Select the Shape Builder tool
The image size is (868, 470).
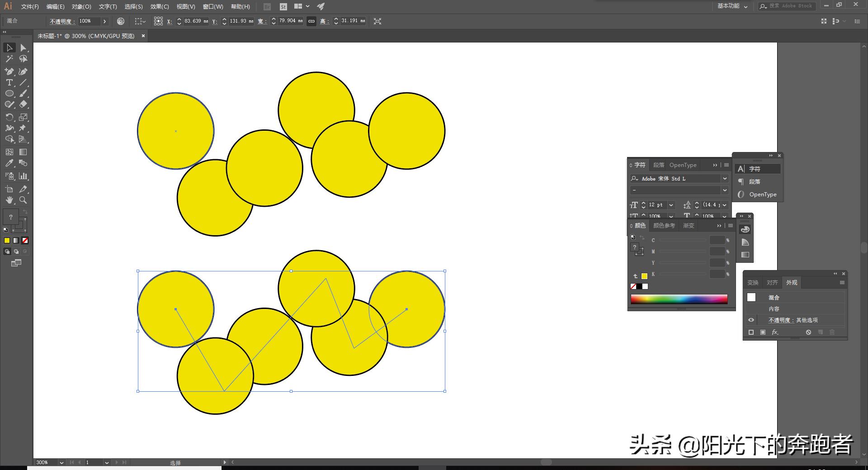[9, 139]
